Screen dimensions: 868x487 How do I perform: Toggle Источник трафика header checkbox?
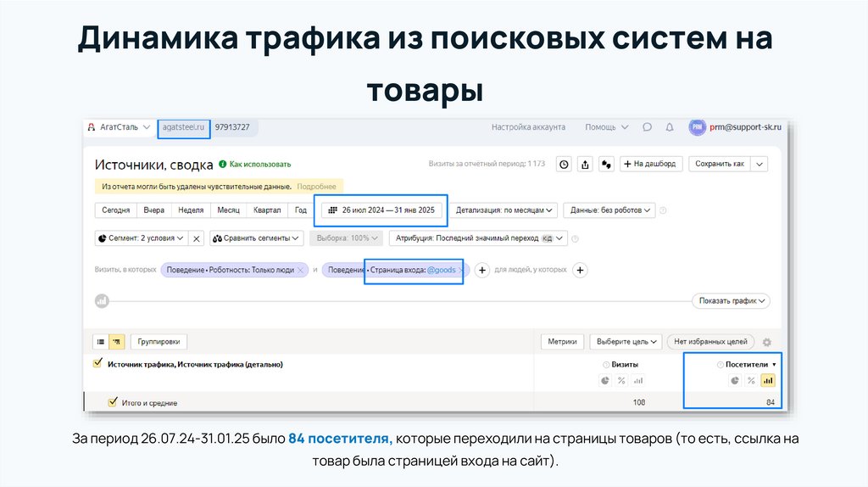[x=98, y=363]
